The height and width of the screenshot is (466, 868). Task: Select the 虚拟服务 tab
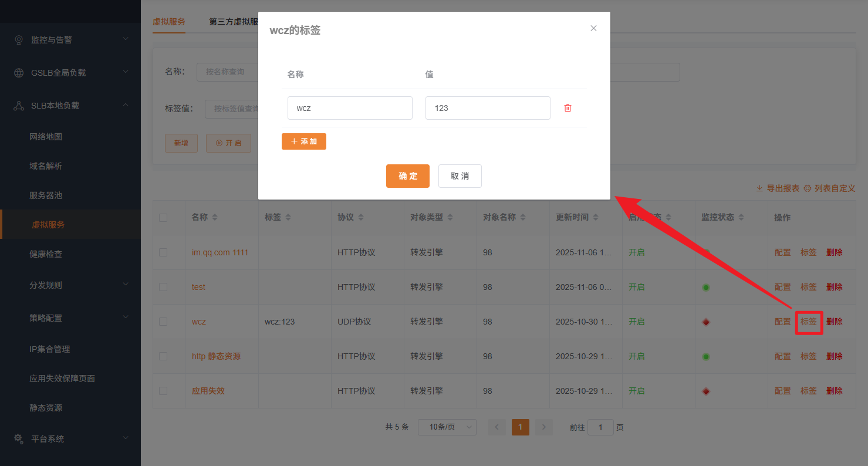point(168,22)
